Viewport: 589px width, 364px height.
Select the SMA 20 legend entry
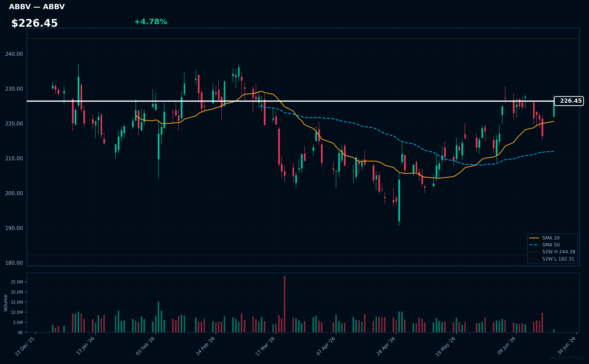click(551, 238)
